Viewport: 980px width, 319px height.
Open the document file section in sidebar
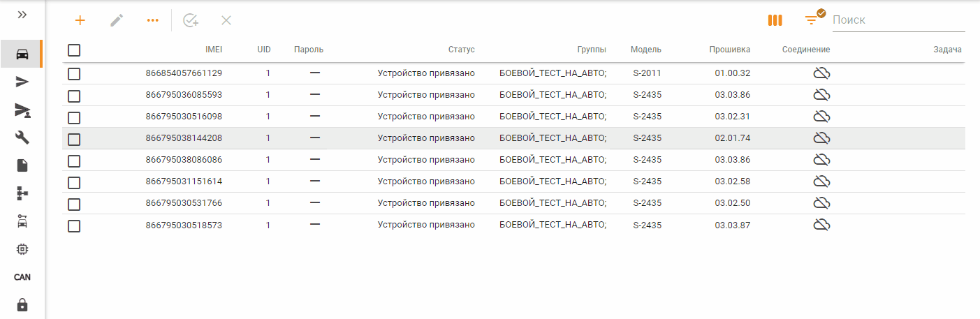coord(22,165)
